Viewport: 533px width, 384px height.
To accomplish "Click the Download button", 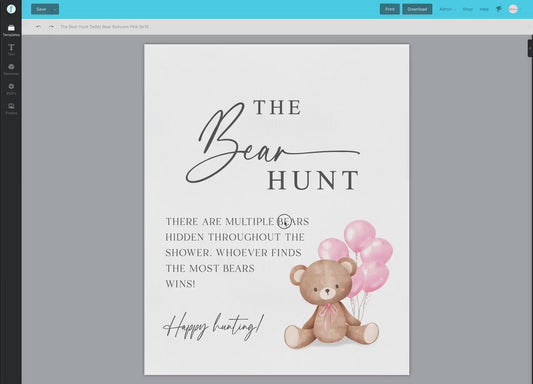I will 417,9.
